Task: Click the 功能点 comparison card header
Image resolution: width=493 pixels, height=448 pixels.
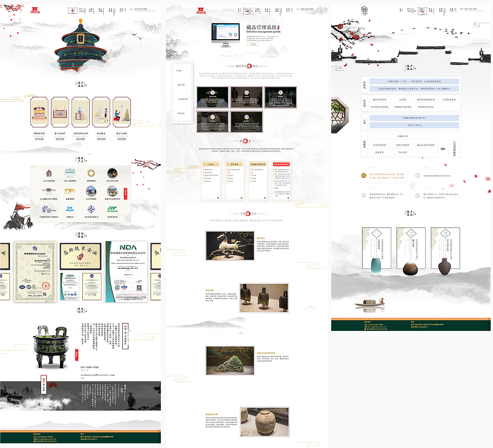Action: point(211,164)
